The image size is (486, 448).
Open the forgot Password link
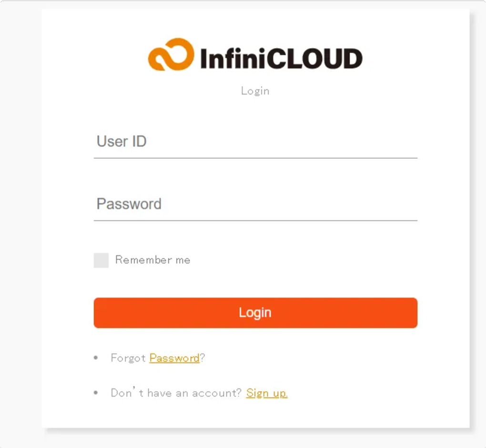(x=174, y=358)
